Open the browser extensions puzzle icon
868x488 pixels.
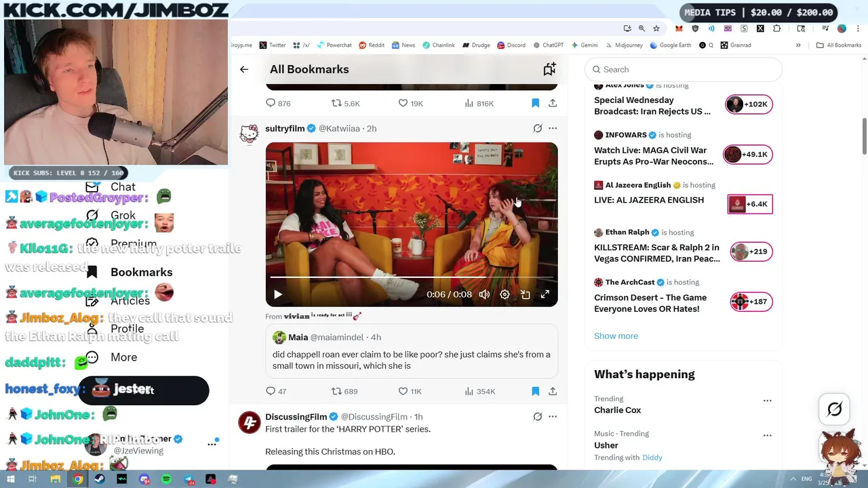point(776,28)
